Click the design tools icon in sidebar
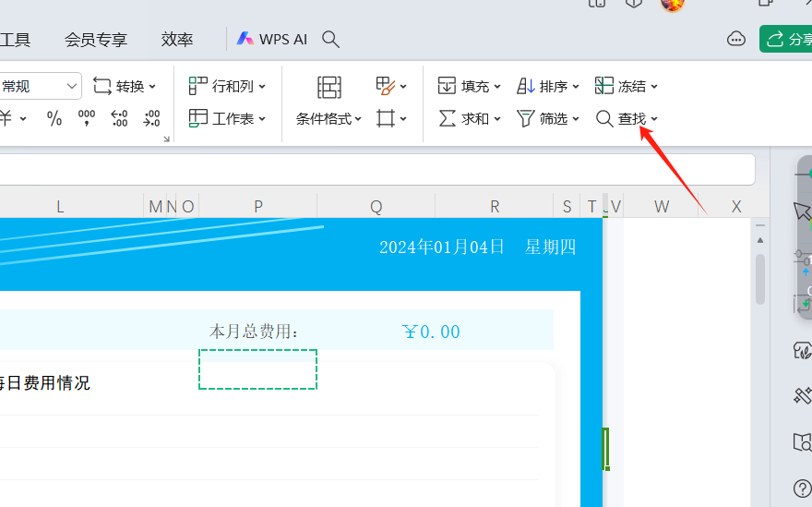The width and height of the screenshot is (812, 507). [802, 395]
